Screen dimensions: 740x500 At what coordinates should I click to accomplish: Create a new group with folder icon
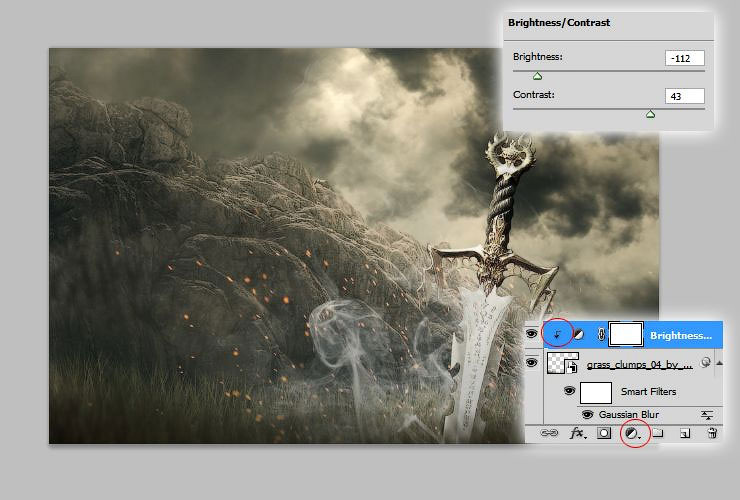coord(658,433)
